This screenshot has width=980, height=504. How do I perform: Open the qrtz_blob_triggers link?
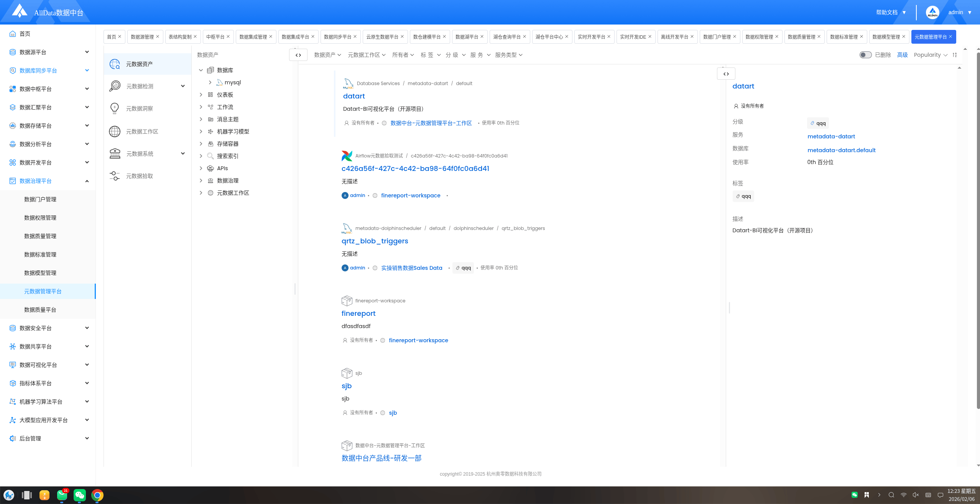pos(375,241)
